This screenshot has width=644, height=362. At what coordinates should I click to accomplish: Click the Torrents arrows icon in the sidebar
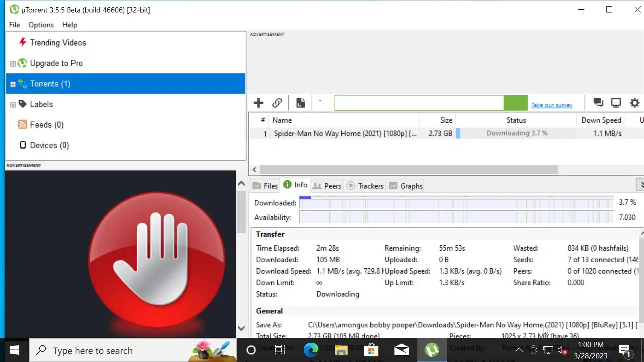tap(23, 84)
